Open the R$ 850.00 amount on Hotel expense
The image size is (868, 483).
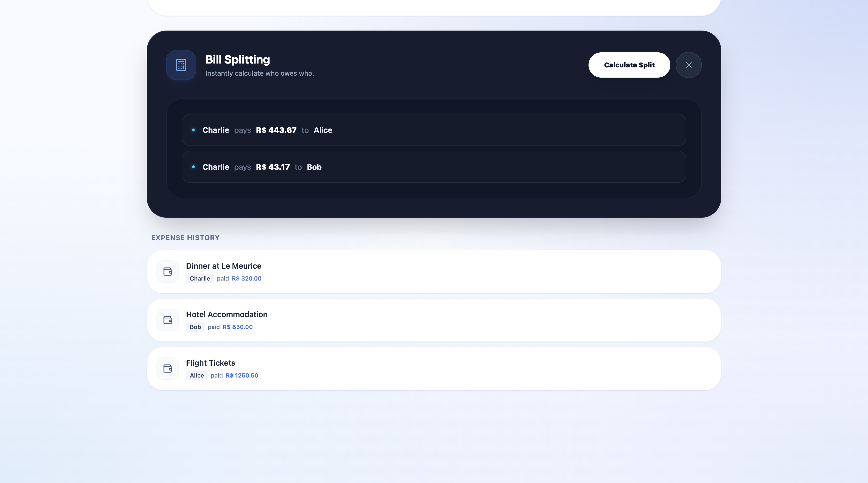point(237,327)
